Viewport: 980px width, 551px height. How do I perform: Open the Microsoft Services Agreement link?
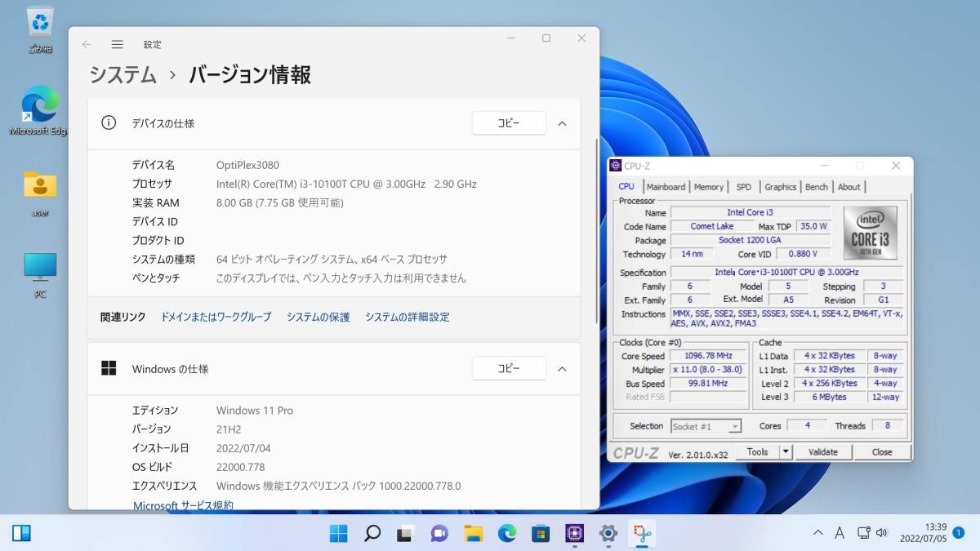tap(183, 505)
